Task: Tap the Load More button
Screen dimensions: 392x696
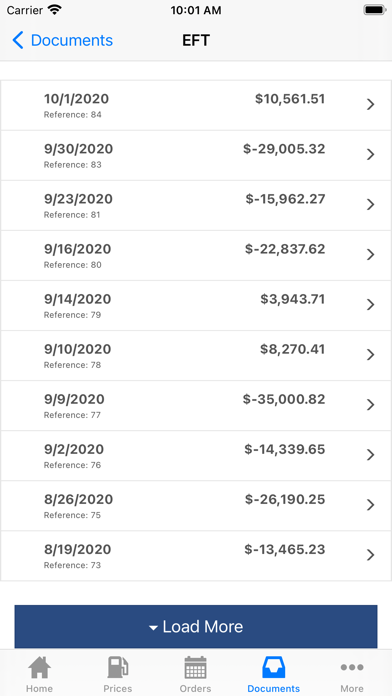Action: 196,626
